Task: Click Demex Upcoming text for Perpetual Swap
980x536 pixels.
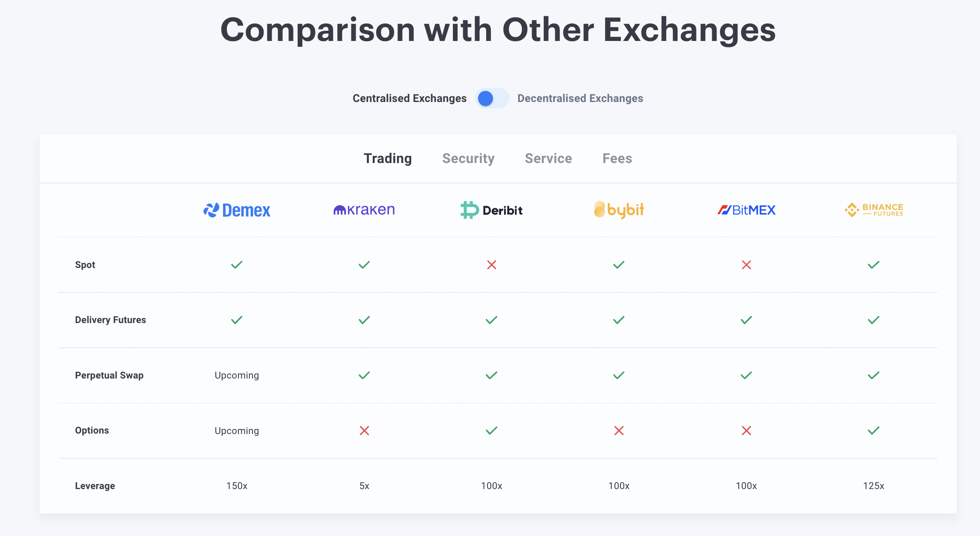Action: (x=237, y=376)
